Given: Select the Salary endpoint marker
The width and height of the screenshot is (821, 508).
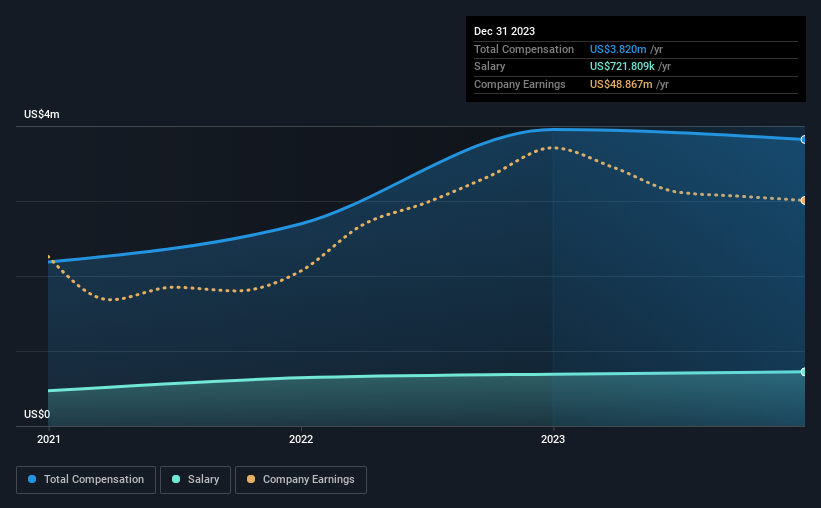Looking at the screenshot, I should coord(804,372).
